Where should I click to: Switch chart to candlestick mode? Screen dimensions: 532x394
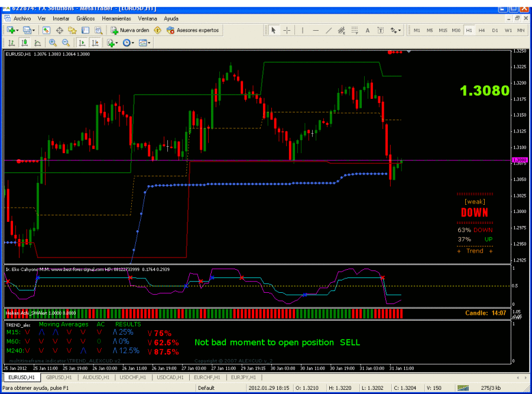coord(24,43)
